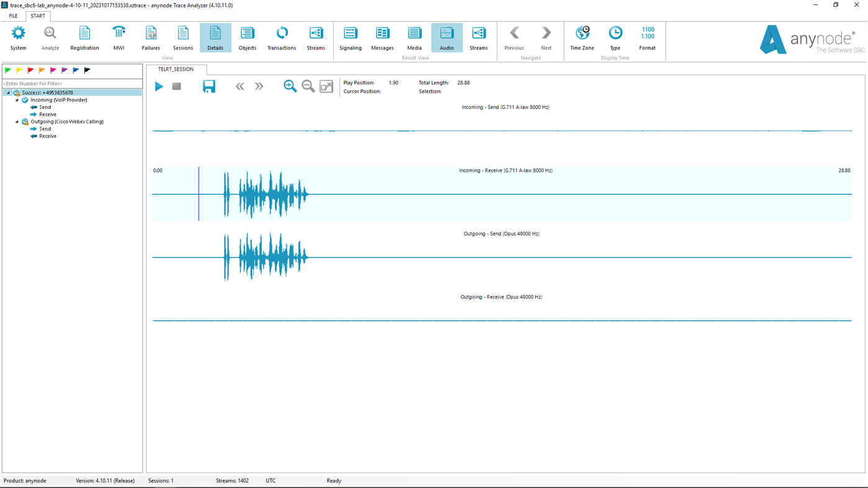Switch to the Signaling result view
Screen dimensions: 868x488
coord(350,37)
